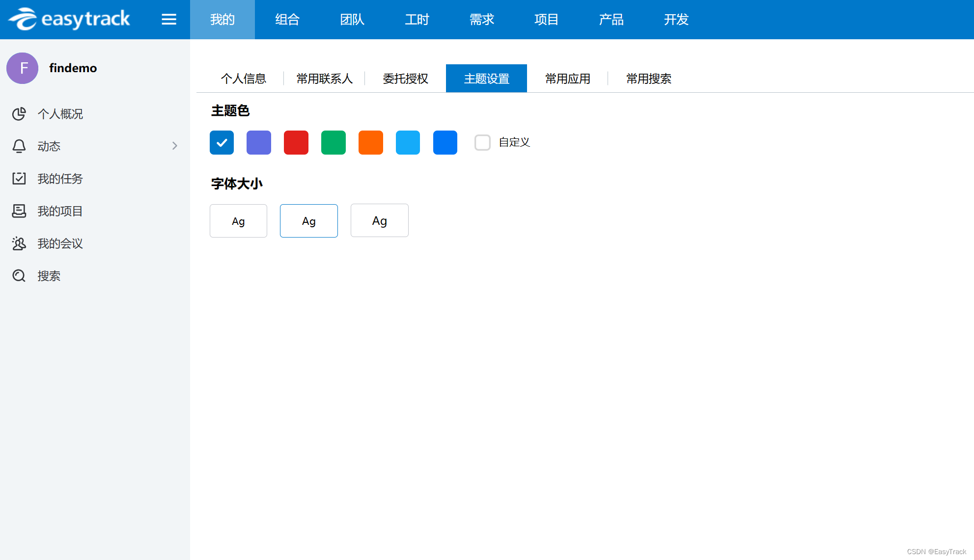Enable the 自定义 custom color checkbox
Image resolution: width=974 pixels, height=560 pixels.
(482, 142)
